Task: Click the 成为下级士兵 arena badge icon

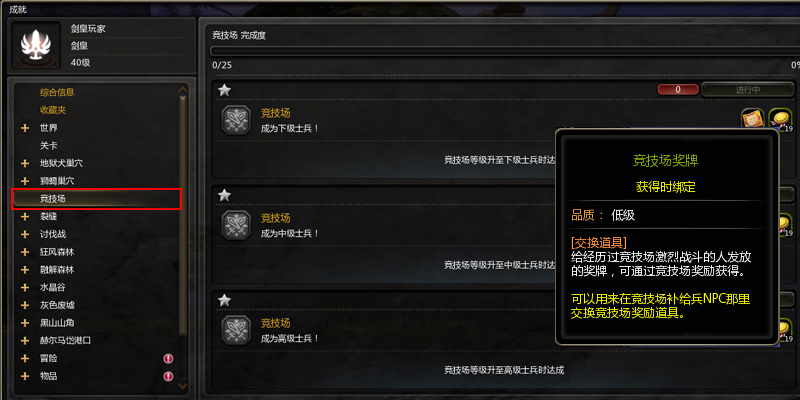Action: [236, 120]
